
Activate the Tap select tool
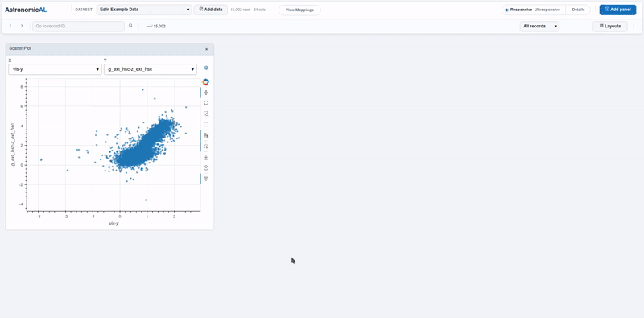tap(206, 147)
